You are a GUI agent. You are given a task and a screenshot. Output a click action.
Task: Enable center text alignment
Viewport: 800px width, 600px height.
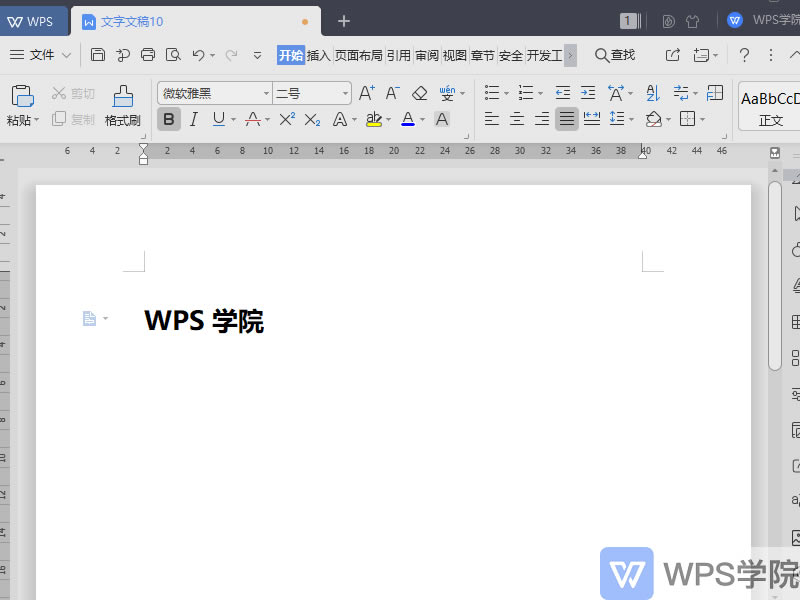pos(515,119)
